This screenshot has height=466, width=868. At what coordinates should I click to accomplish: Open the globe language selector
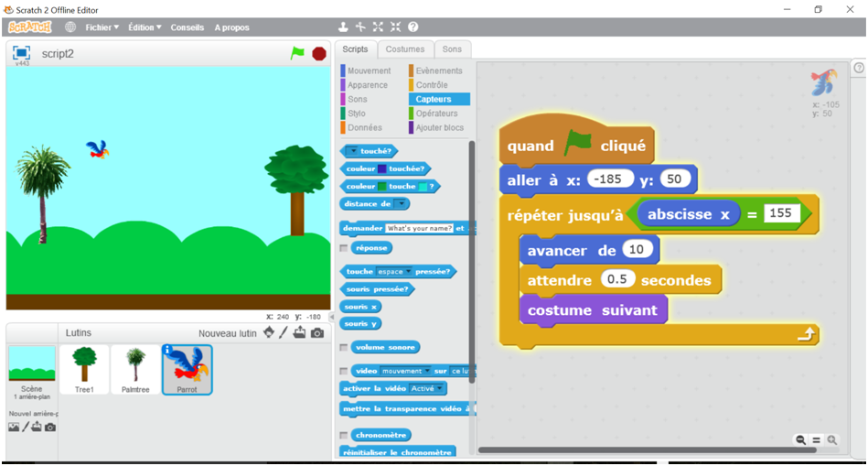point(70,27)
